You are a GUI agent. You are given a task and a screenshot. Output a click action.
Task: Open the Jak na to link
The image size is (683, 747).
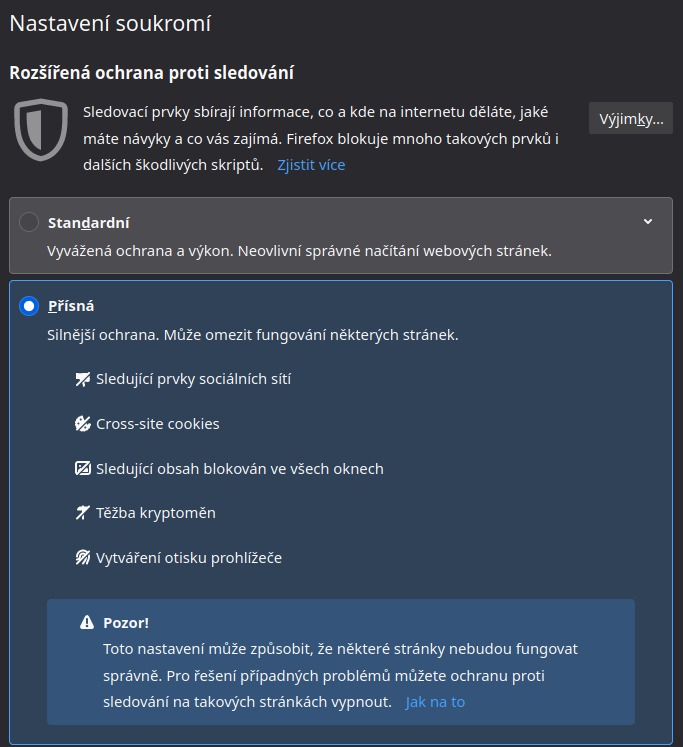point(435,702)
